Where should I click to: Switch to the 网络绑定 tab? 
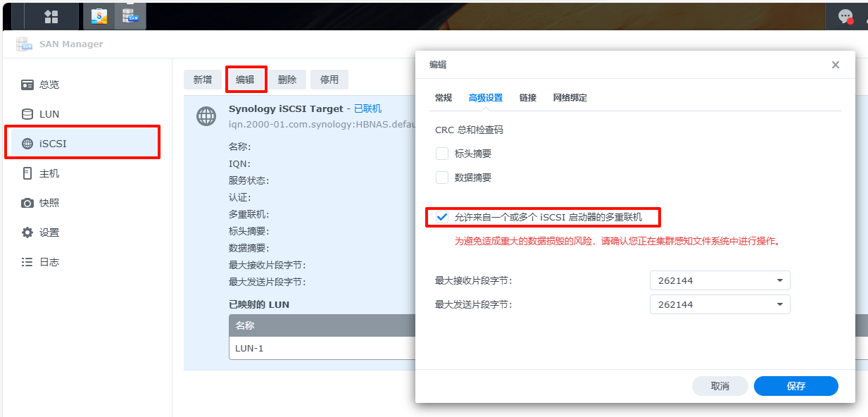click(570, 98)
